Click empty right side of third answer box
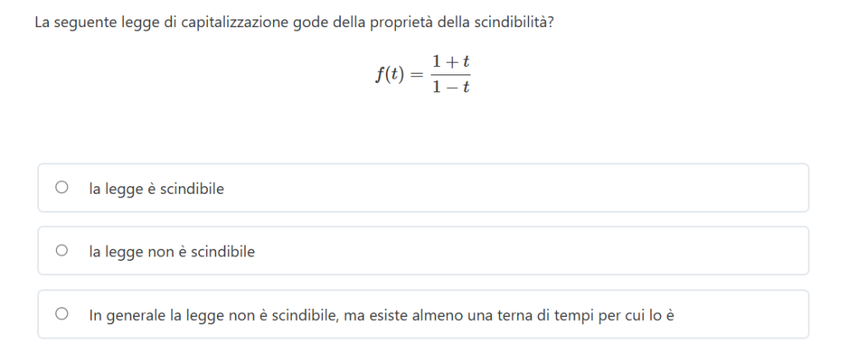Screen dimensions: 868x353 pos(746,315)
